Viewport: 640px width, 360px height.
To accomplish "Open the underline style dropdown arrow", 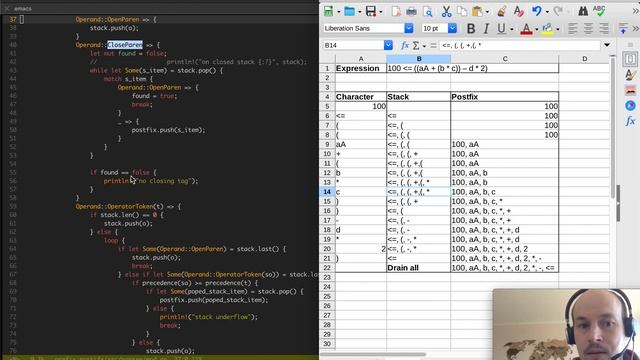I will pyautogui.click(x=511, y=29).
